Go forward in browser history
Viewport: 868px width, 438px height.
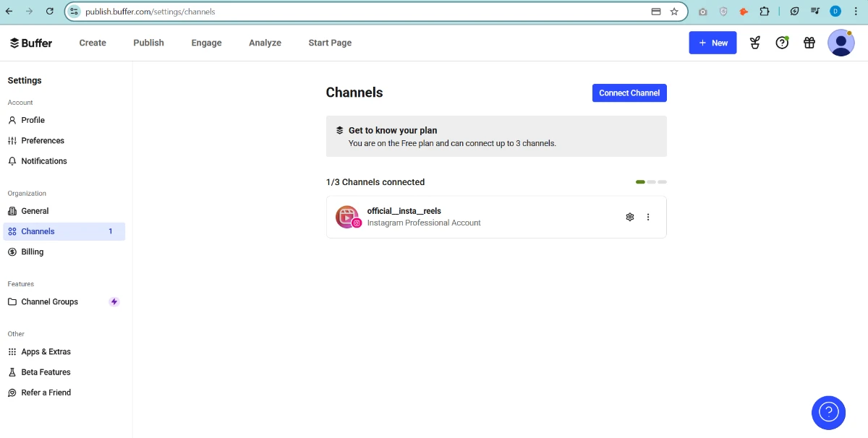[29, 12]
